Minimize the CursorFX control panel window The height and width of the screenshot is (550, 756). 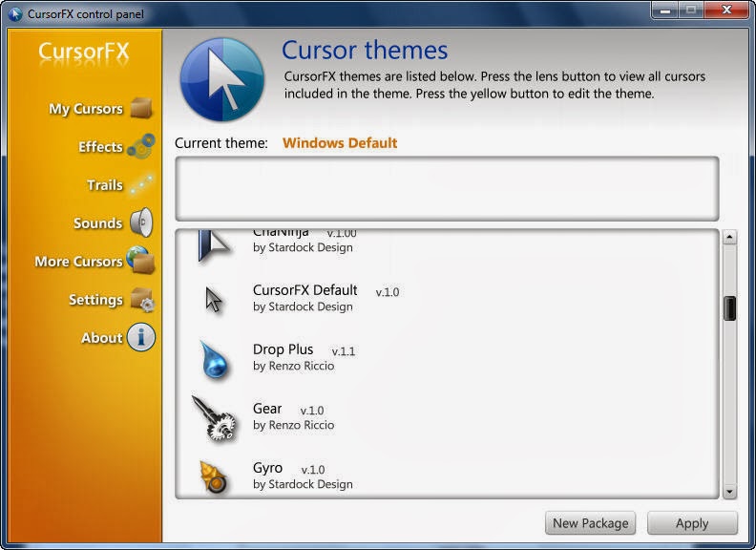(x=665, y=10)
